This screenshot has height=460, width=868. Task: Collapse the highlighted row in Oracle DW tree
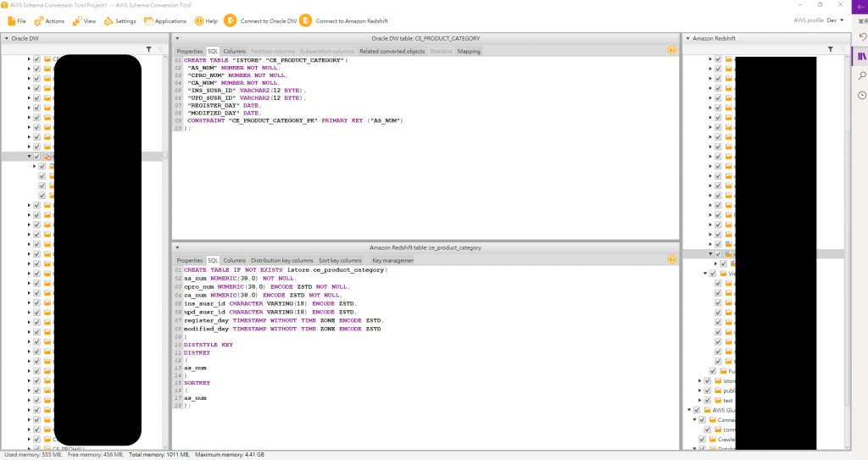(30, 157)
